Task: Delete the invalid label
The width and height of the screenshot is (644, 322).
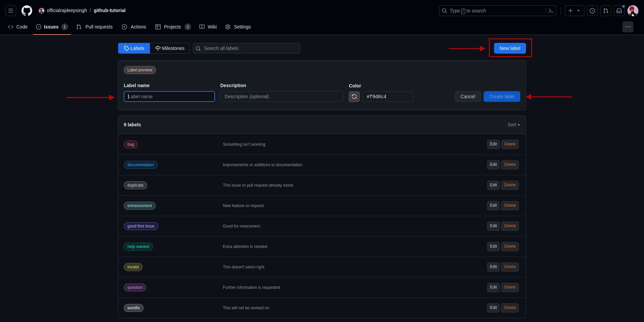Action: 510,267
